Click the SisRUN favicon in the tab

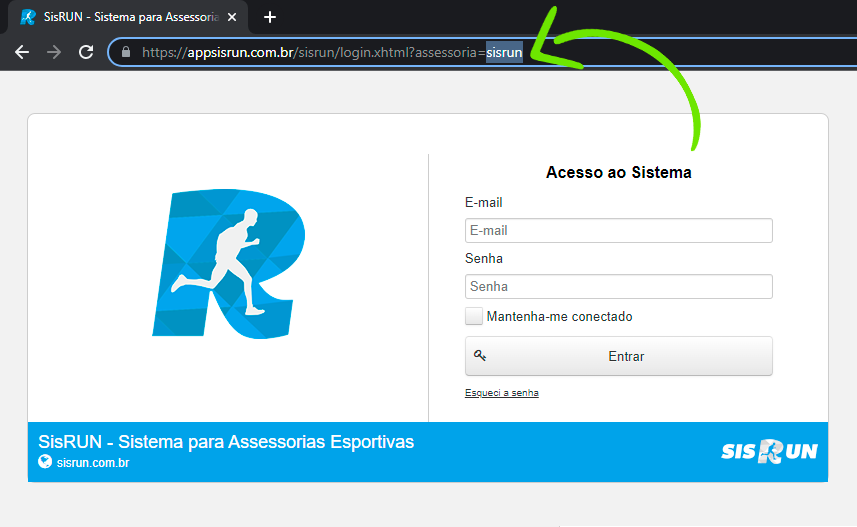point(28,17)
